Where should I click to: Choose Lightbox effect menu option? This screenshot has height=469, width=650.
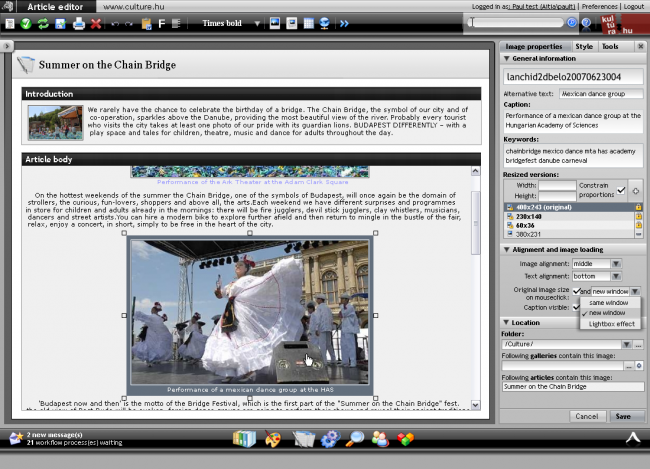coord(611,324)
